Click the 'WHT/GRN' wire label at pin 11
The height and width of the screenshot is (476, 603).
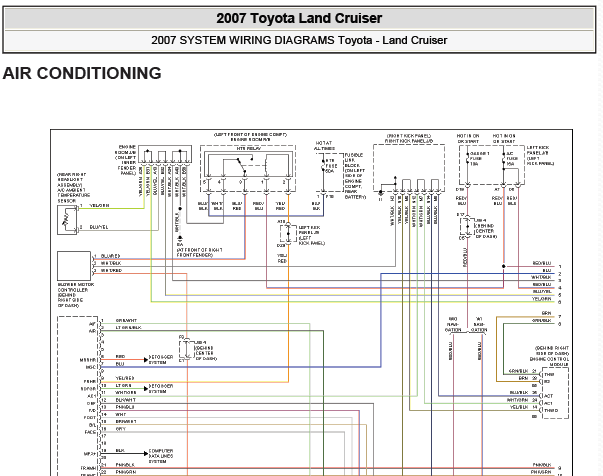click(x=126, y=393)
